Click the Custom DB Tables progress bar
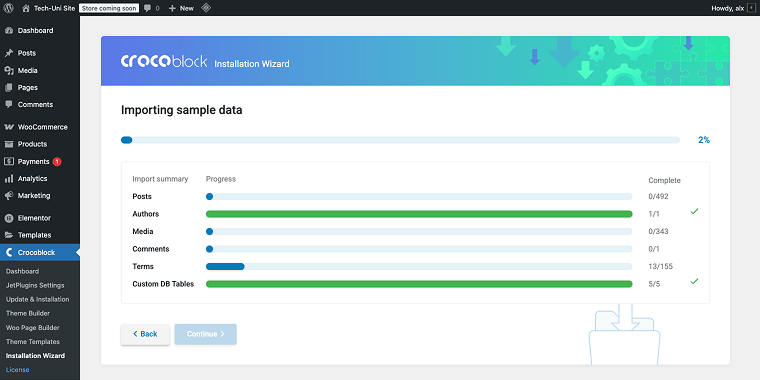 [419, 284]
